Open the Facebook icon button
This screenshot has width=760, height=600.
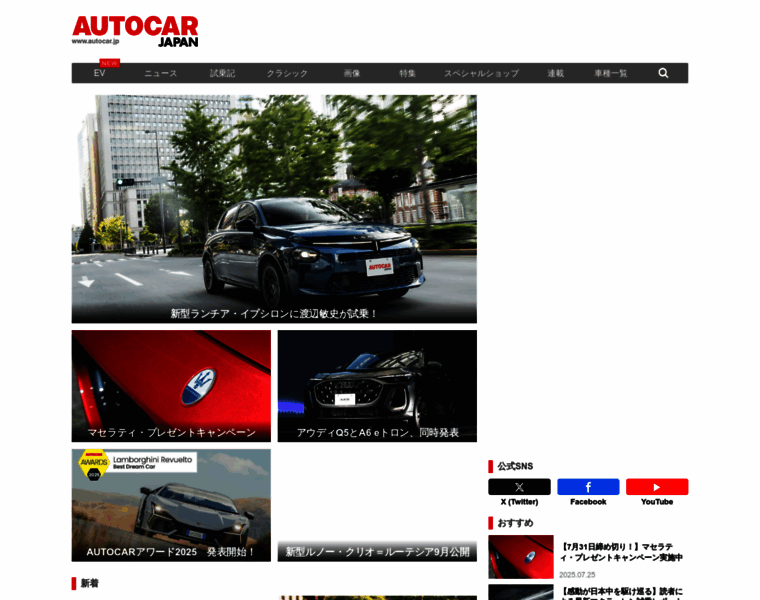588,487
